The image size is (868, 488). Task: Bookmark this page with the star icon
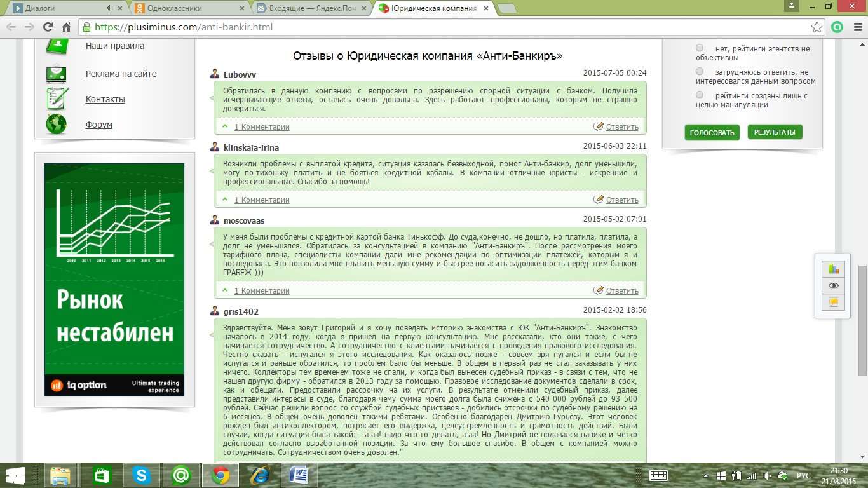click(817, 27)
